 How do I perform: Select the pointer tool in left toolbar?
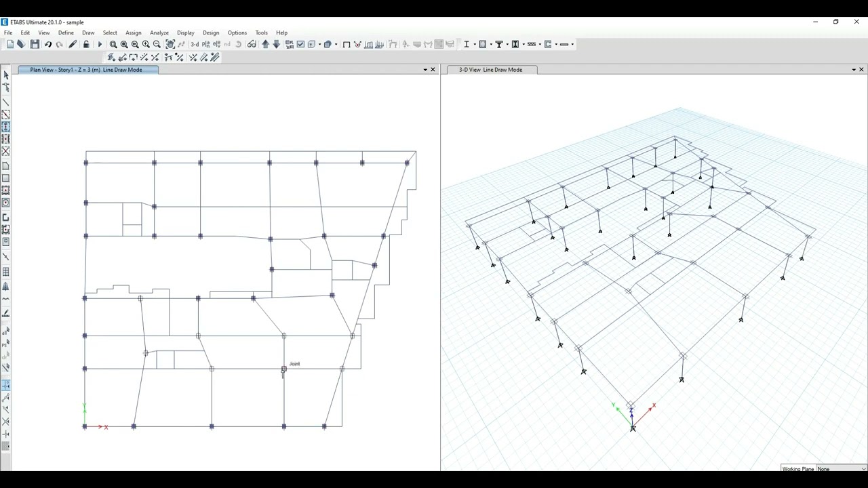6,75
